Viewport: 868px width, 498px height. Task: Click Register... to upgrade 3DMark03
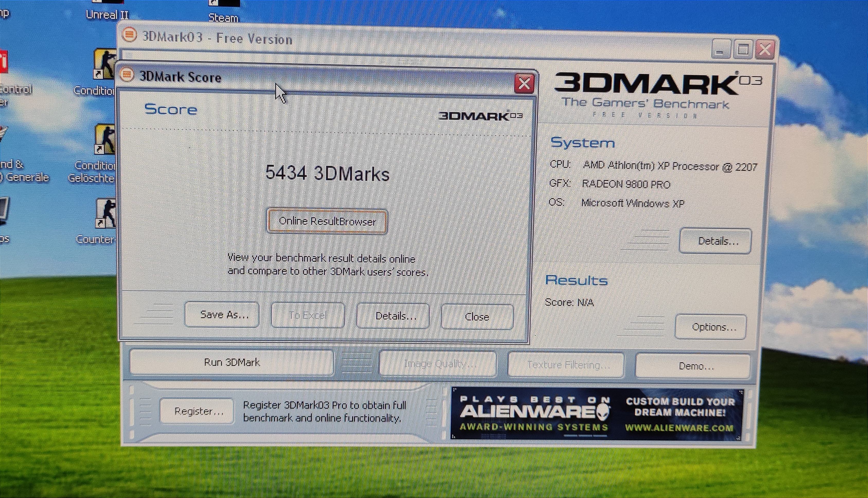coord(197,411)
